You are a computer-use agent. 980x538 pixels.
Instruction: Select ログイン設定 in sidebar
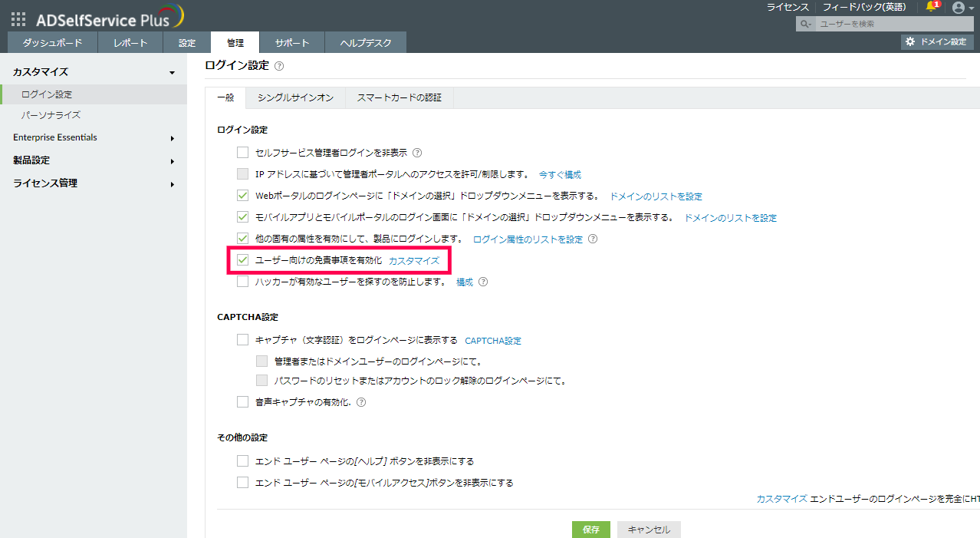pyautogui.click(x=94, y=94)
